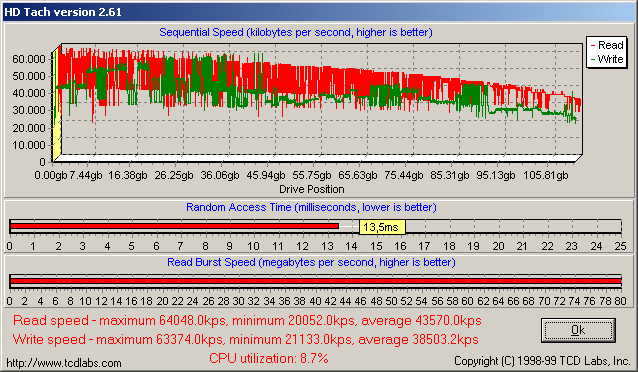Click the Random Access Time heading
638x372 pixels.
pyautogui.click(x=311, y=207)
